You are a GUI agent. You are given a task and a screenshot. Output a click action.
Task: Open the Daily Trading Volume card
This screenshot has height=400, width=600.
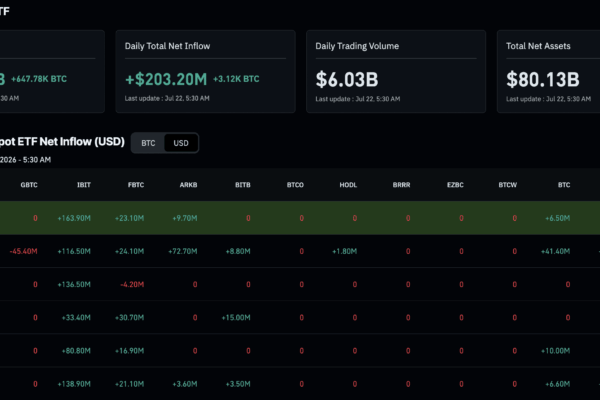[396, 72]
